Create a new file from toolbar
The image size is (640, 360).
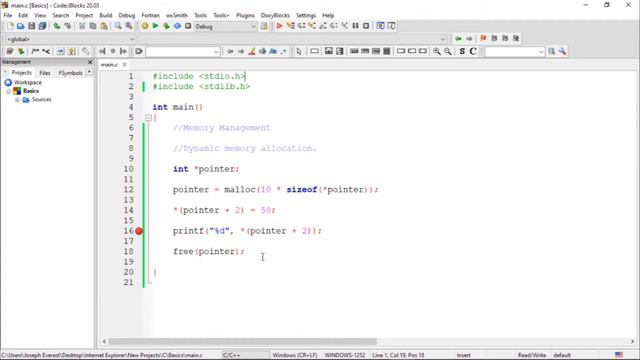click(10, 26)
